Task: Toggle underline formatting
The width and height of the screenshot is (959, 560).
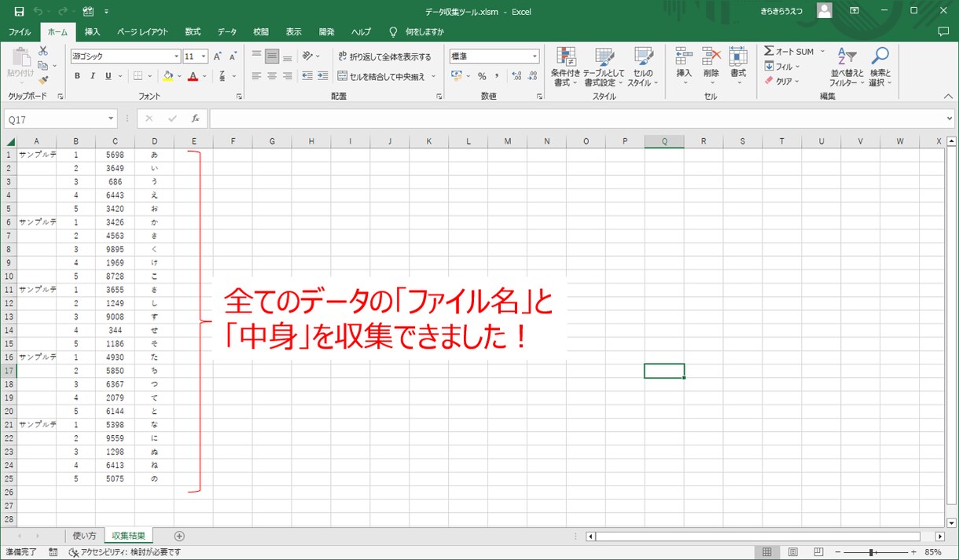Action: [108, 76]
